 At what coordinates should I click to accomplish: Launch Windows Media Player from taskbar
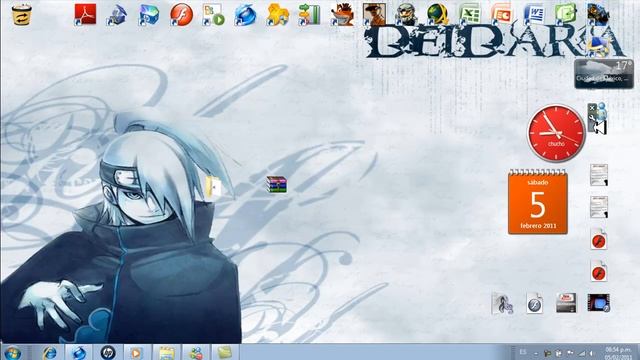coord(137,353)
